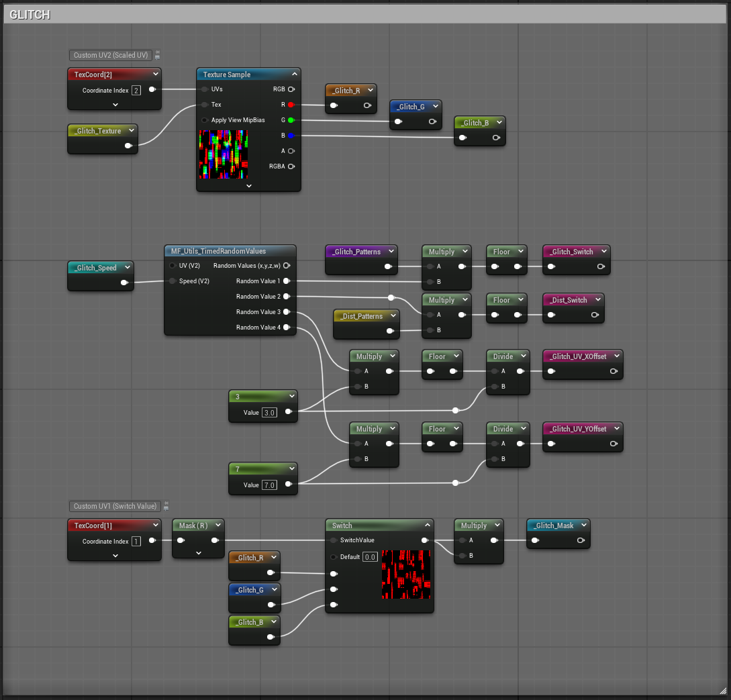Click the Default input pin on Switch node
This screenshot has width=731, height=700.
pos(334,557)
